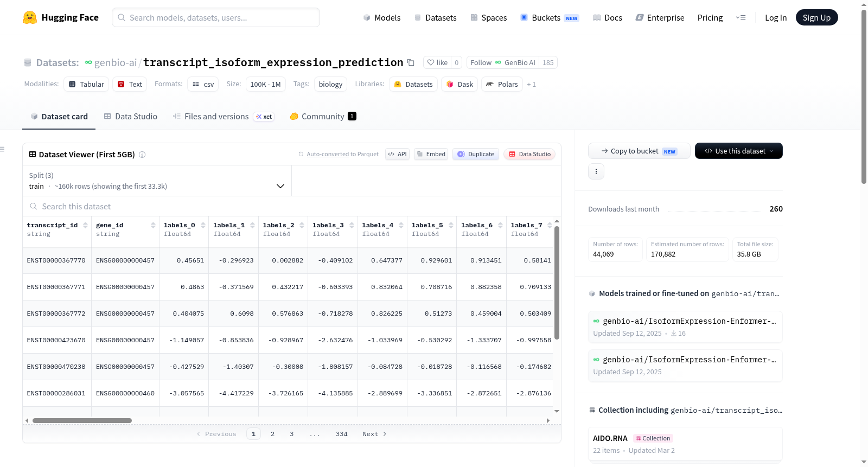
Task: Click the Text modality tag
Action: click(130, 84)
